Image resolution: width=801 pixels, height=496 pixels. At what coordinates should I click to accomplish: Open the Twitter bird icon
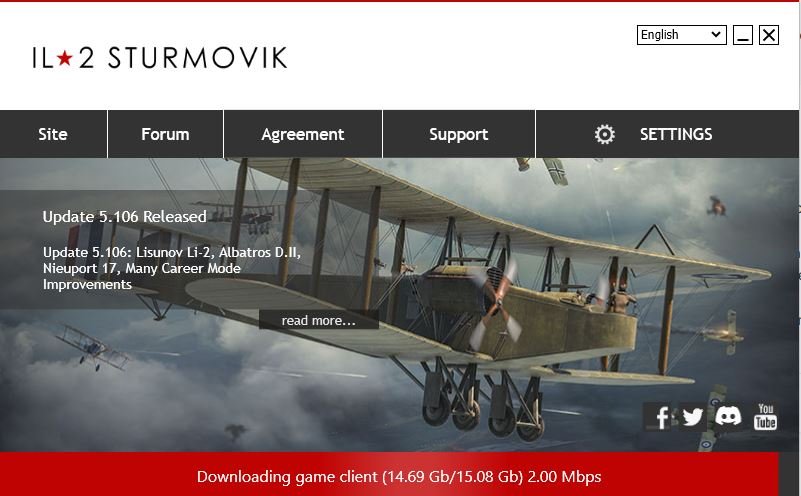coord(693,417)
